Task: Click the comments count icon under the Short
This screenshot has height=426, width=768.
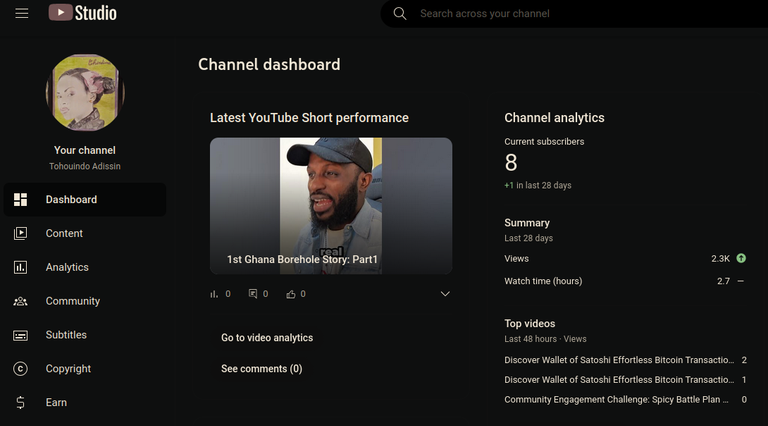Action: (x=253, y=294)
